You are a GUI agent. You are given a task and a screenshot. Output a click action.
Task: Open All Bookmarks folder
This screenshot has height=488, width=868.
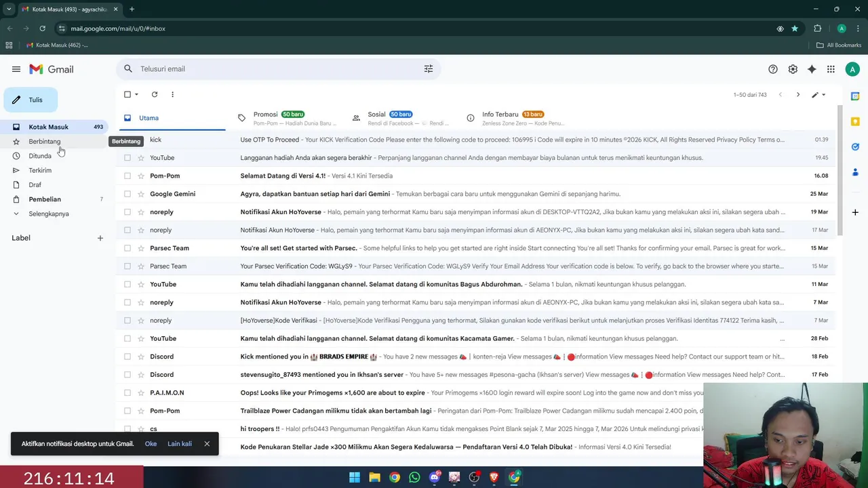point(839,45)
